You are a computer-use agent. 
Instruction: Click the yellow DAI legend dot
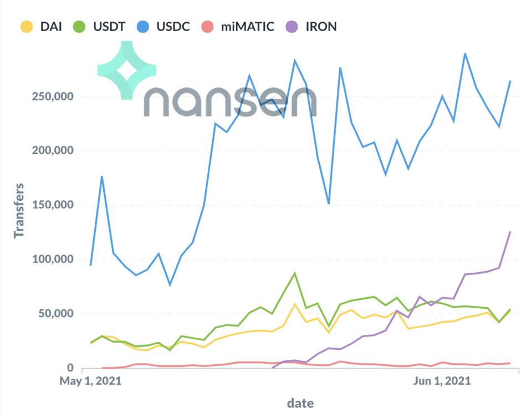coord(26,27)
